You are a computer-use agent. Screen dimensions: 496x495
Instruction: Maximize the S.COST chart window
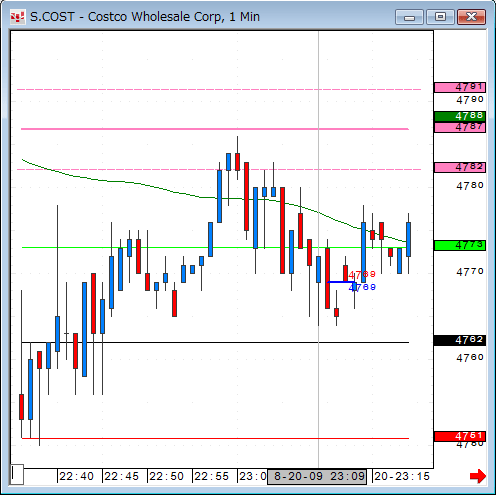[440, 17]
